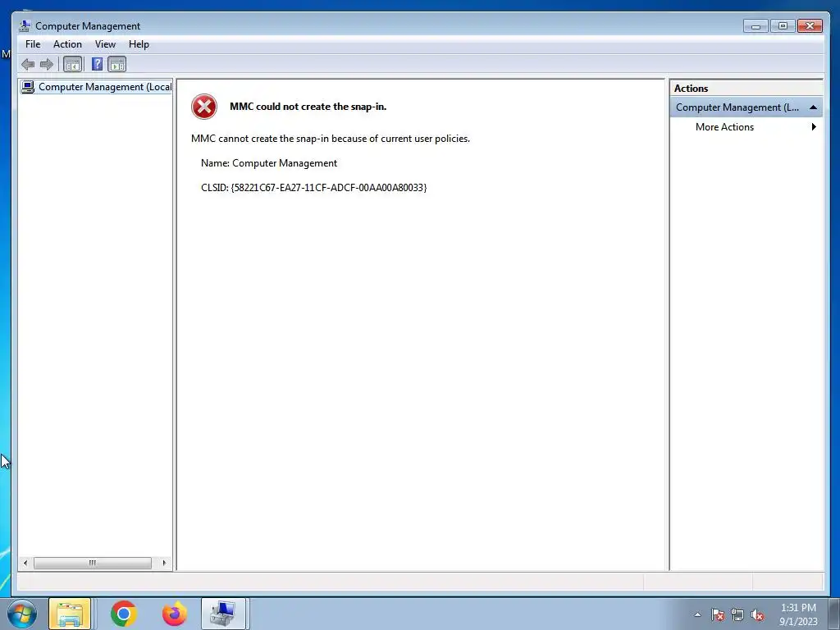The width and height of the screenshot is (840, 630).
Task: Expand the More Actions submenu arrow
Action: click(x=814, y=127)
